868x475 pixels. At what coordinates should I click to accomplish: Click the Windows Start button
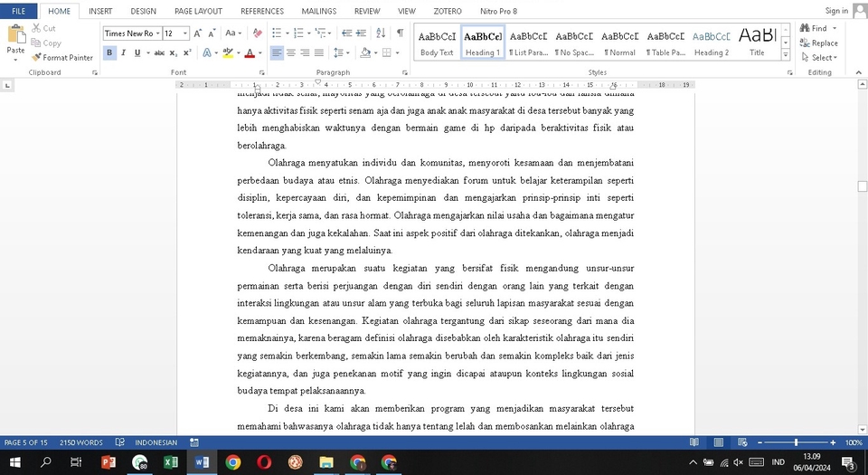click(x=15, y=462)
